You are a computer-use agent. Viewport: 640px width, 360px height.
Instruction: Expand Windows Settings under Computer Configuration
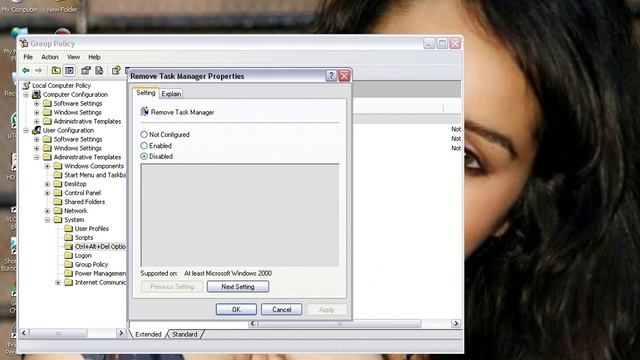(x=37, y=113)
